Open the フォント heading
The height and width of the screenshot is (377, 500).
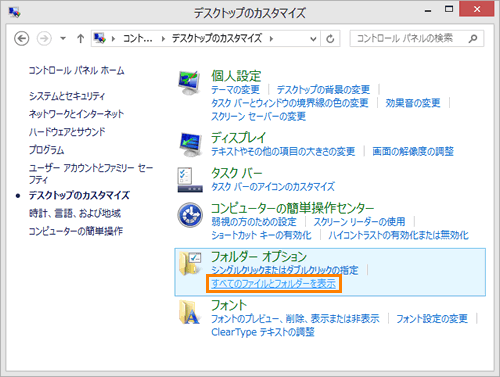click(229, 305)
